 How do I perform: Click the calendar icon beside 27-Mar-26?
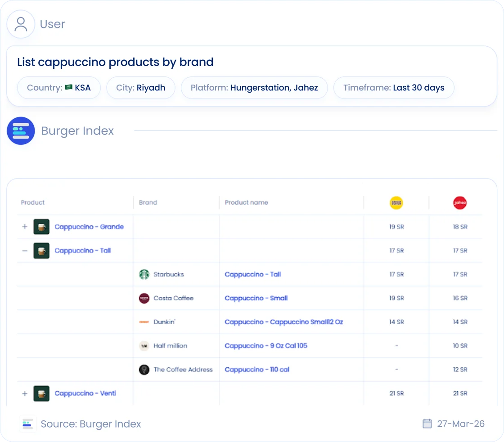tap(427, 424)
